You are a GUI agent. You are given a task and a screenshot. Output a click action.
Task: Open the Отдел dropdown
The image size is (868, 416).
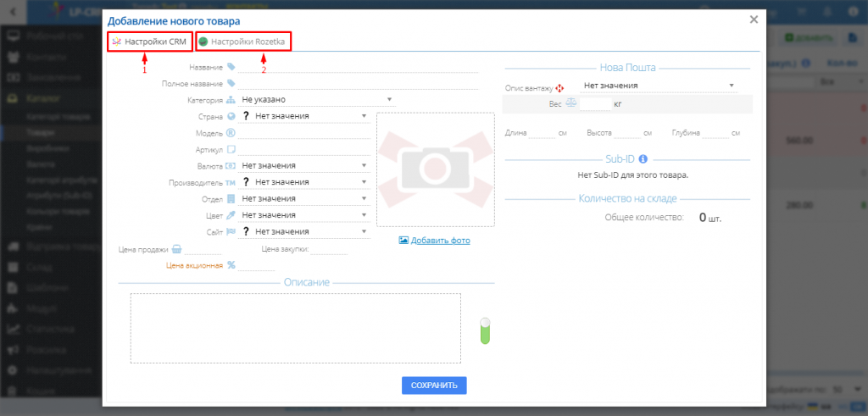click(304, 198)
